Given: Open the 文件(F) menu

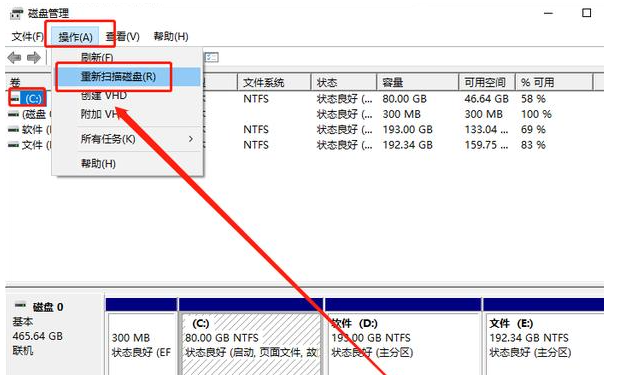Looking at the screenshot, I should click(27, 37).
